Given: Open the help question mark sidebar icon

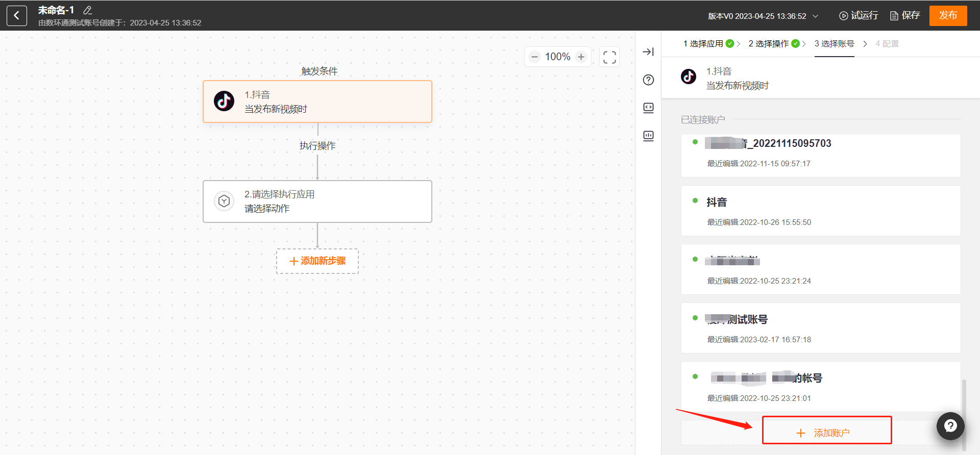Looking at the screenshot, I should pos(648,80).
